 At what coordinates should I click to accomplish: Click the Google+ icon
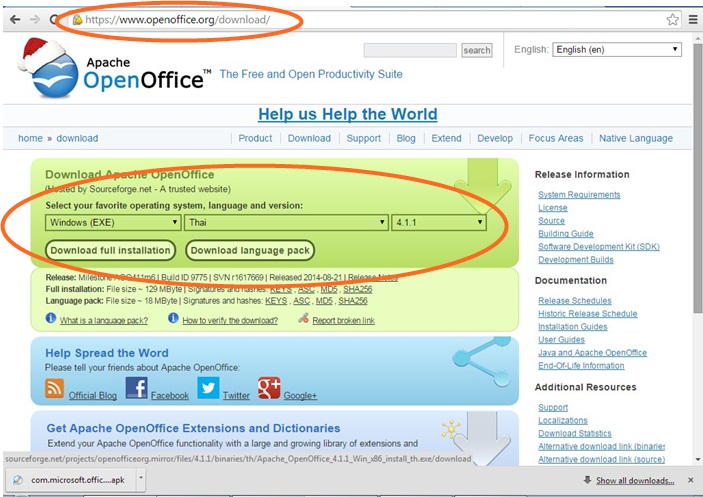(269, 388)
